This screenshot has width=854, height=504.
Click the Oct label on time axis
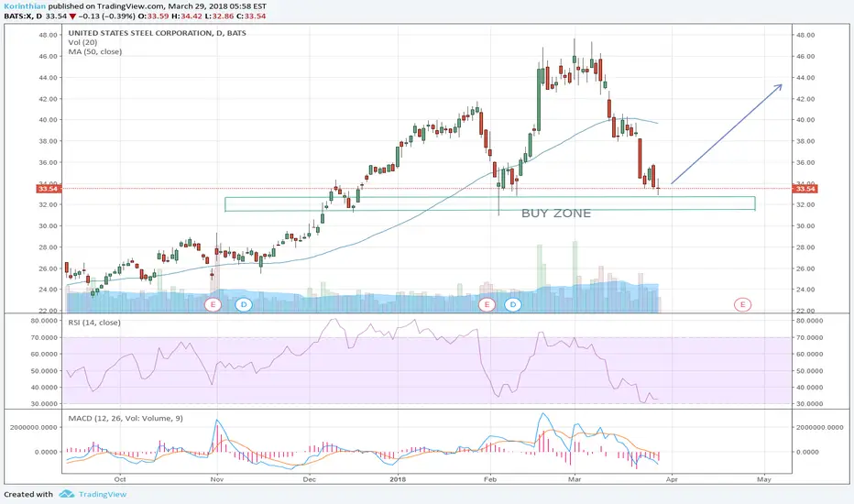(120, 479)
